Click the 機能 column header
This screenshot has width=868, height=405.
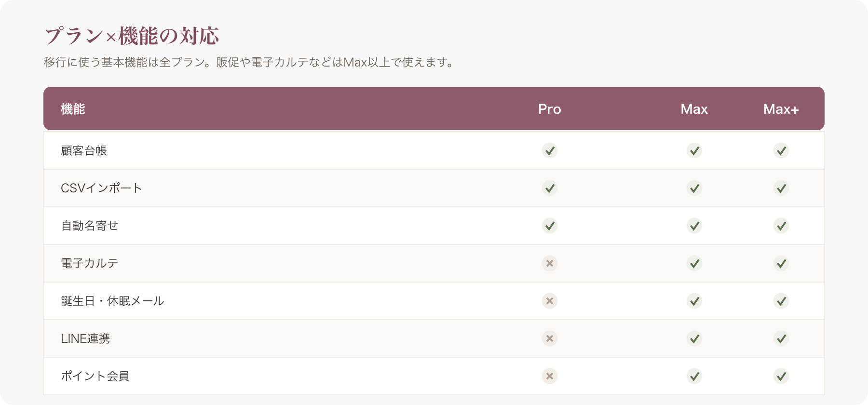(x=73, y=109)
